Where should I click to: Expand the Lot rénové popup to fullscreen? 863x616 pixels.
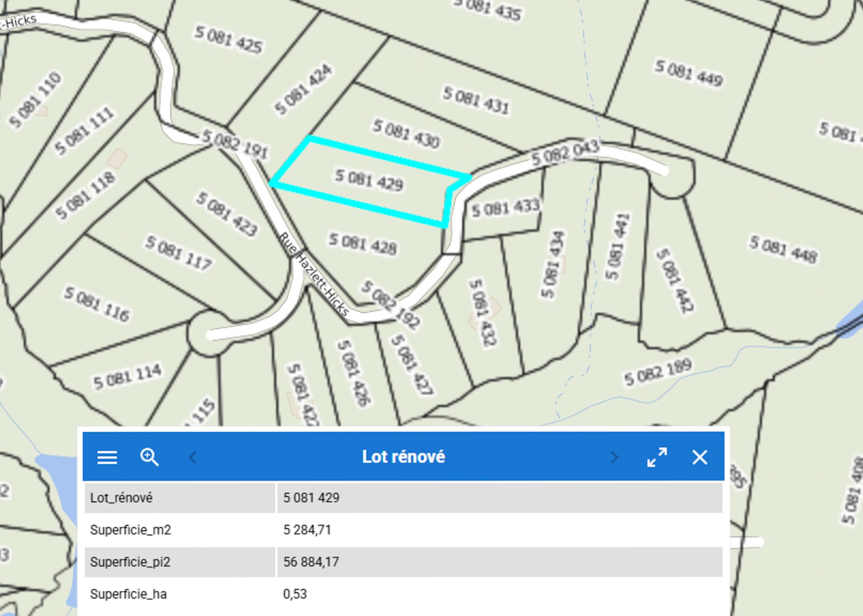click(x=657, y=457)
